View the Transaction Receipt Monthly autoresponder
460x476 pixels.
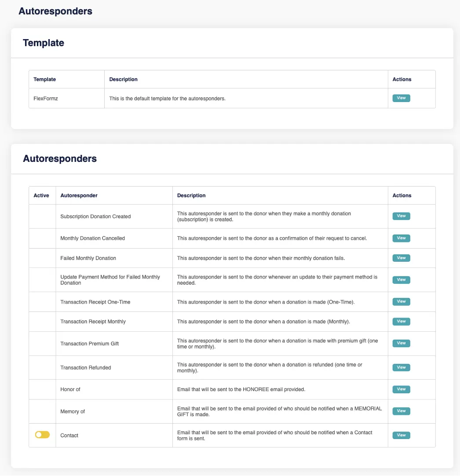[x=401, y=322]
